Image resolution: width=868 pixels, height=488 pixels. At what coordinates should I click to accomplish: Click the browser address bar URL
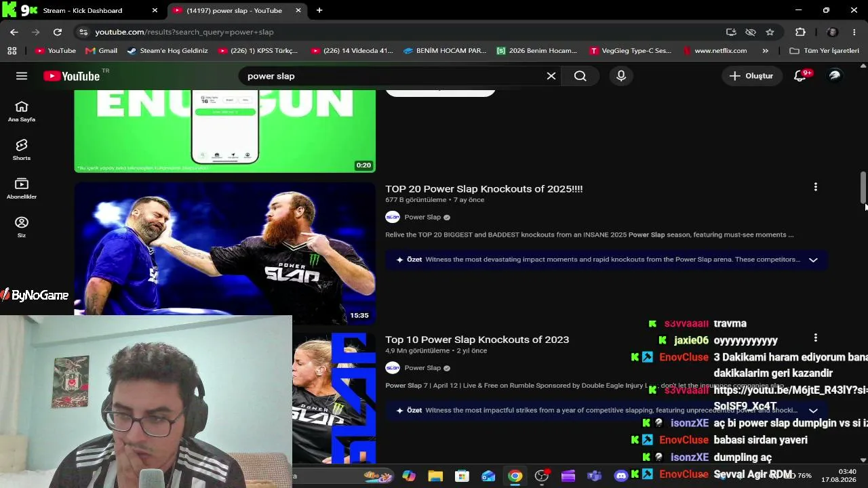click(184, 32)
